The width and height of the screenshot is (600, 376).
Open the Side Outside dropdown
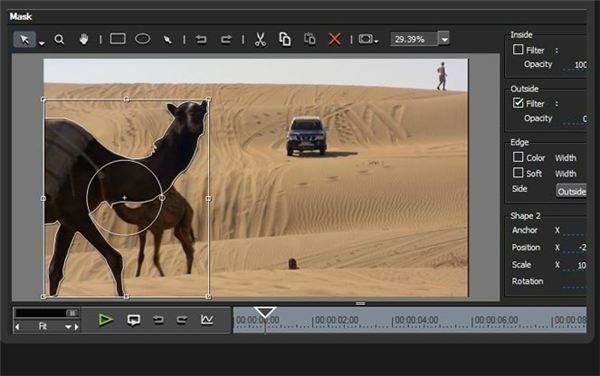coord(571,191)
